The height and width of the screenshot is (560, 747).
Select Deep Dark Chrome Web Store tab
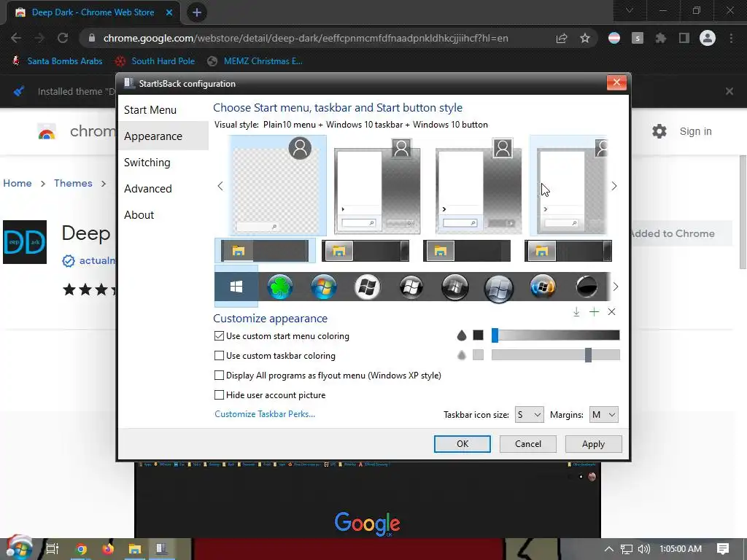(93, 12)
